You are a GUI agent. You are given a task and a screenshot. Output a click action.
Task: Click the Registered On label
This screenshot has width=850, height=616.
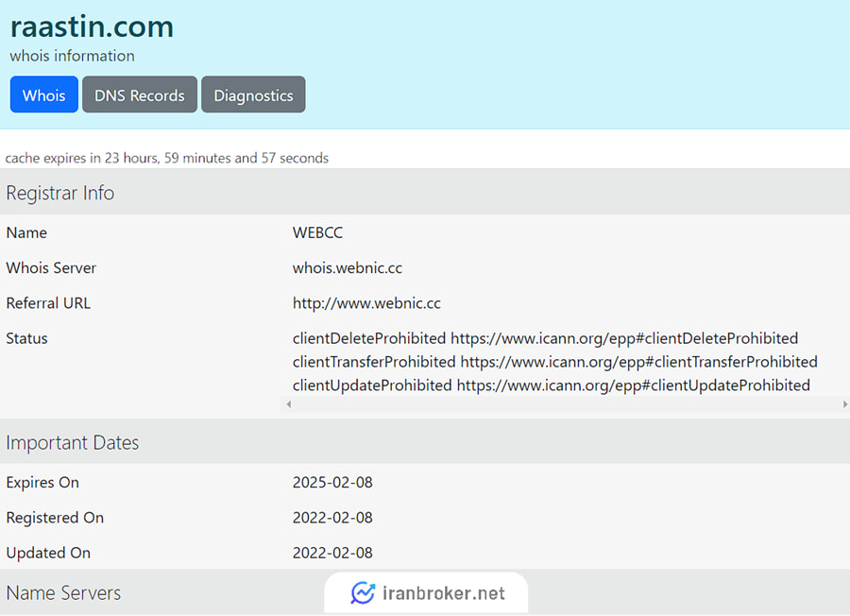55,518
